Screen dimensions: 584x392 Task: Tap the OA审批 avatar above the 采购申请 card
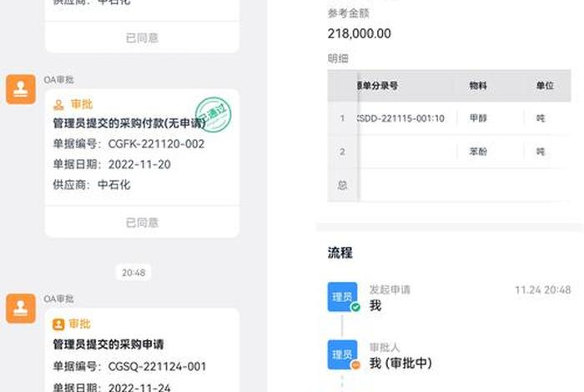(x=21, y=309)
